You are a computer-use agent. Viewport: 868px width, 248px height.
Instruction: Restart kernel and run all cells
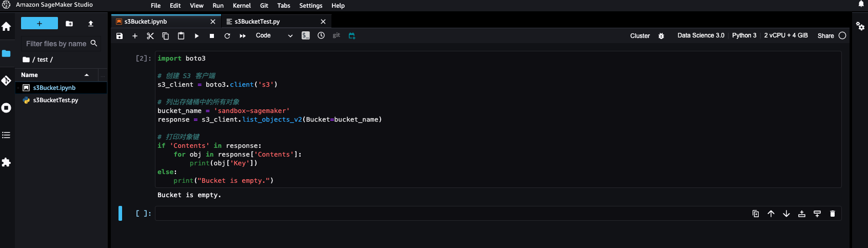coord(243,36)
